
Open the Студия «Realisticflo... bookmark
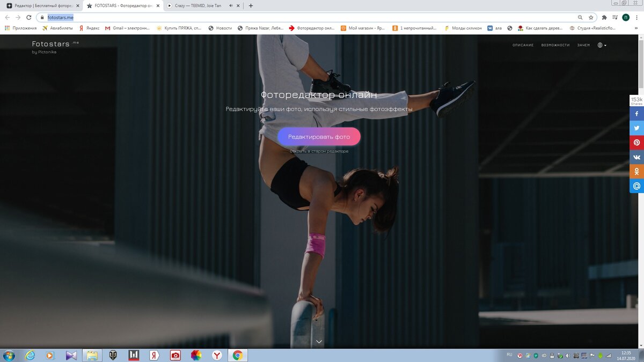point(592,28)
